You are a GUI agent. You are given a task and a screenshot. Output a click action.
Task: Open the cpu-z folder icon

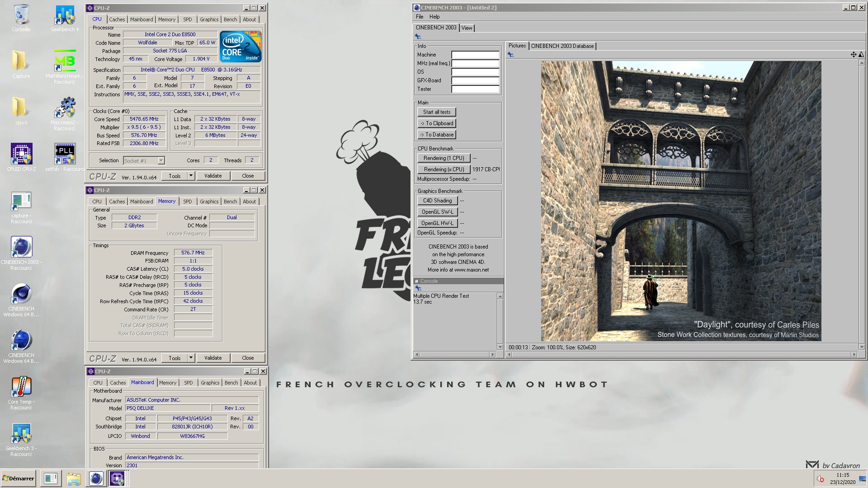[x=21, y=111]
